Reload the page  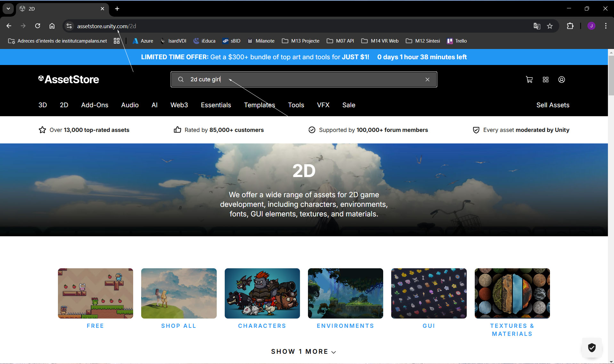coord(37,26)
